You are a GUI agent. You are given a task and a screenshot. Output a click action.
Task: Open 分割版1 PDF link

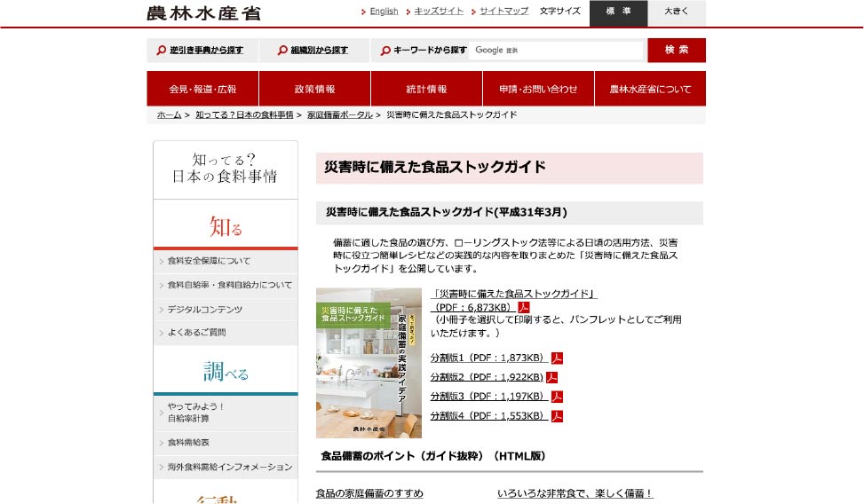pyautogui.click(x=489, y=358)
